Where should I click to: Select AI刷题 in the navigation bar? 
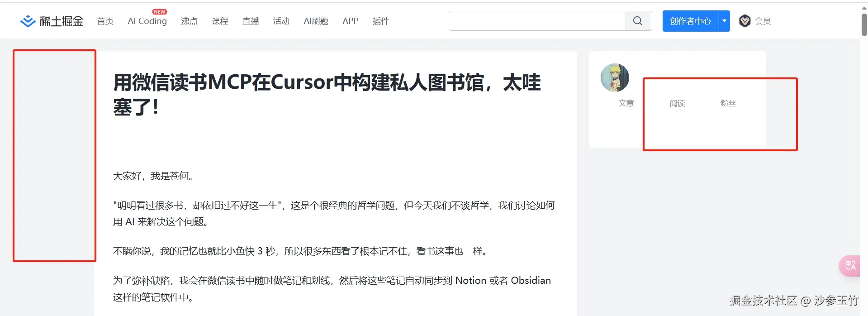tap(316, 21)
